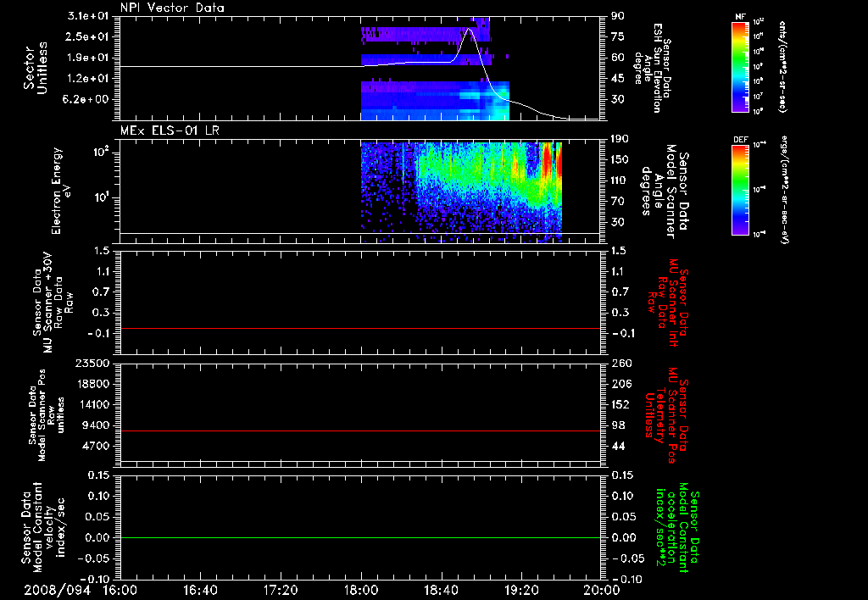Screen dimensions: 868x600
Task: Click the 2008/094 date label
Action: pos(58,590)
